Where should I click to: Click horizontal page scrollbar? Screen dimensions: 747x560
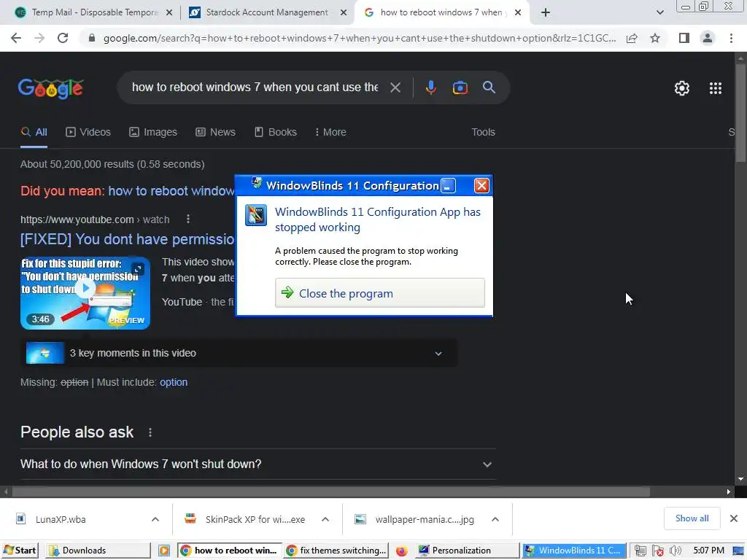pyautogui.click(x=331, y=491)
